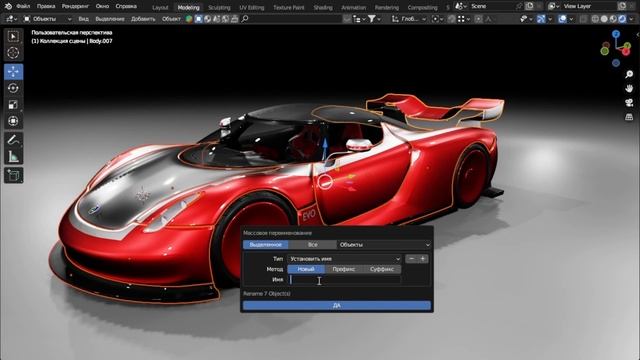Viewport: 640px width, 360px height.
Task: Select the Префикс method option
Action: (x=343, y=269)
